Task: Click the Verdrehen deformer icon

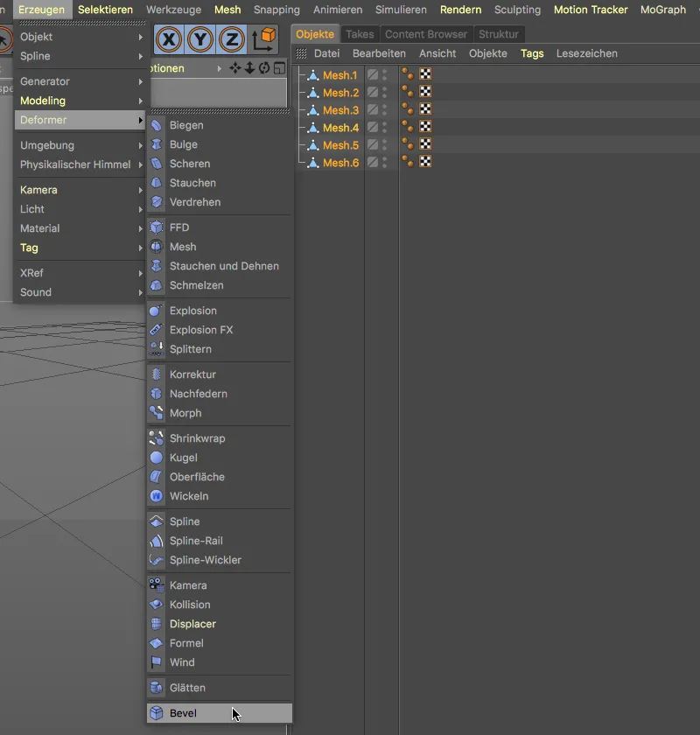Action: 156,202
